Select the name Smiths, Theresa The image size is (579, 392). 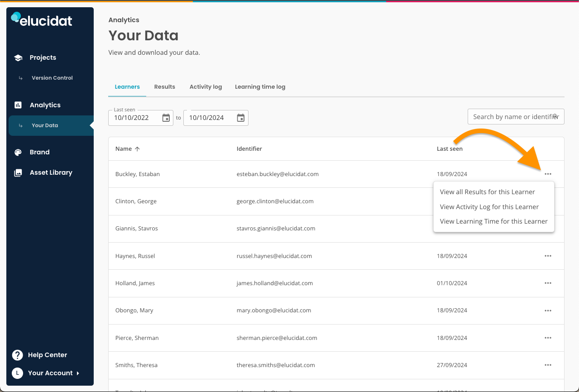137,365
